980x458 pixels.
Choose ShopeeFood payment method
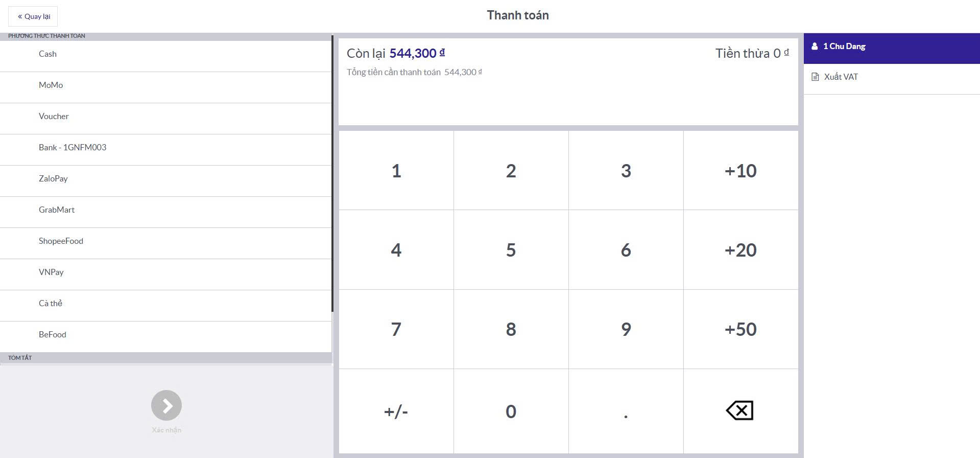coord(61,241)
